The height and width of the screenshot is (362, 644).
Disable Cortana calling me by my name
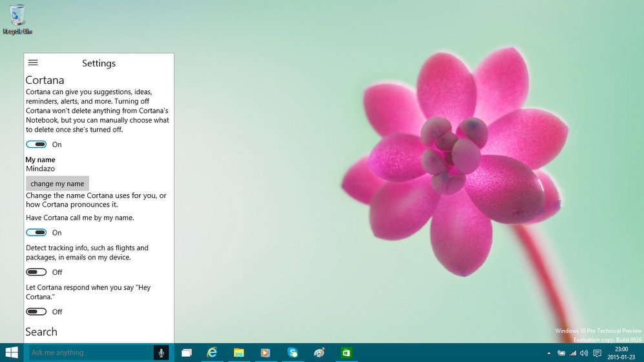[x=36, y=232]
